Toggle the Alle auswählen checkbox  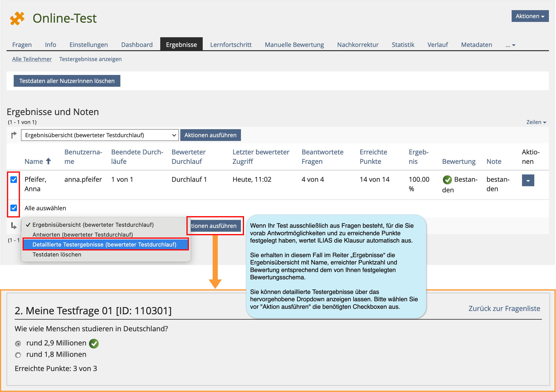pos(14,208)
